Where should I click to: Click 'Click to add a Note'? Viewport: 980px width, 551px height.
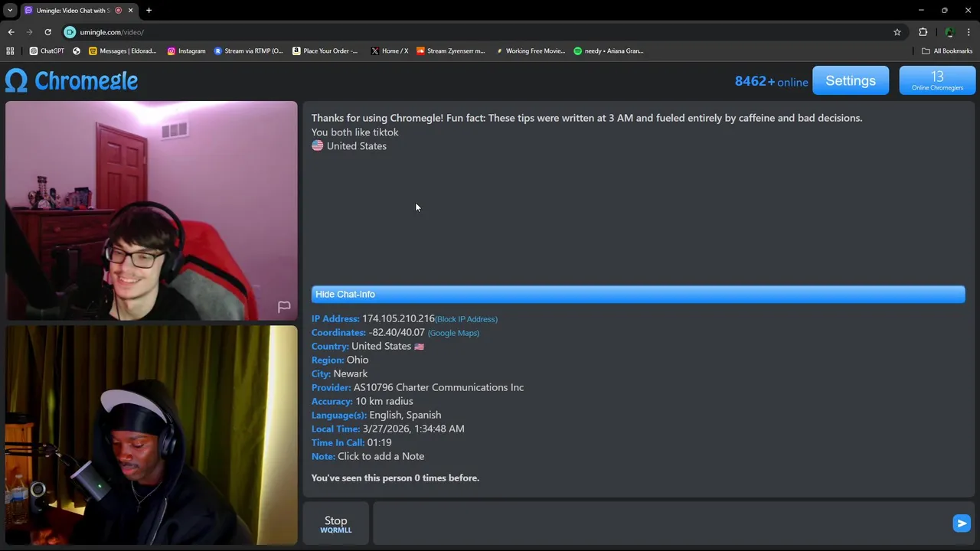pos(381,456)
